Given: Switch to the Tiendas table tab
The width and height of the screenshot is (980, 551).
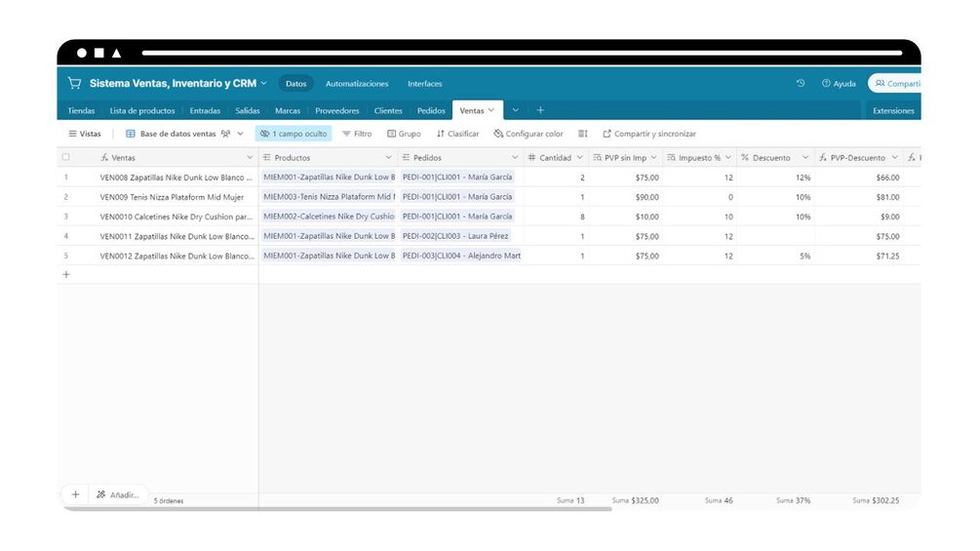Looking at the screenshot, I should pyautogui.click(x=81, y=110).
